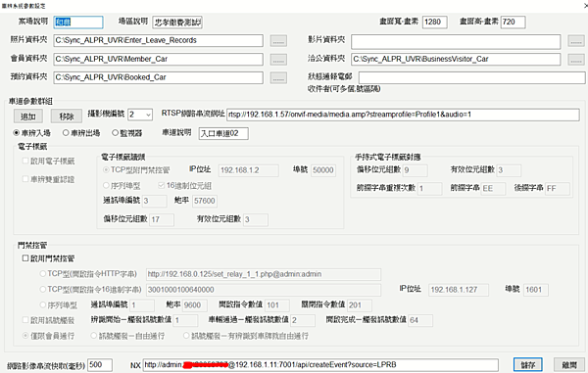
Task: Click the IP位址 field showing 192.168.1.2
Action: click(x=248, y=170)
